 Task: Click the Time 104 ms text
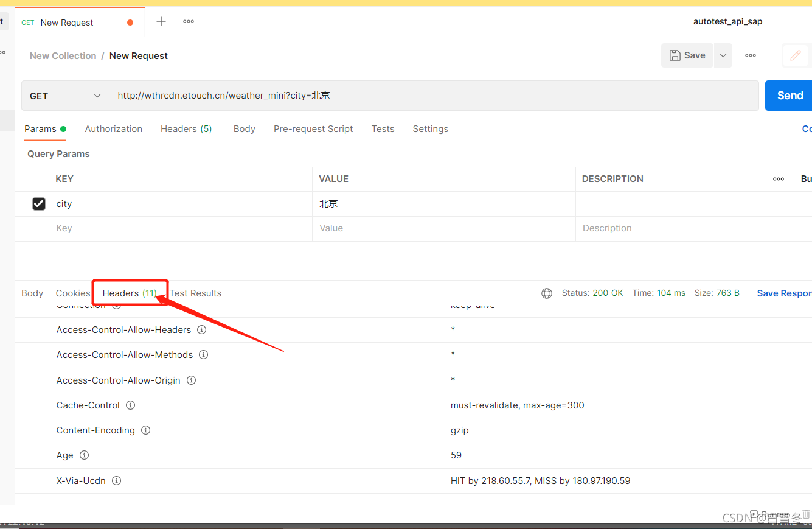click(659, 293)
